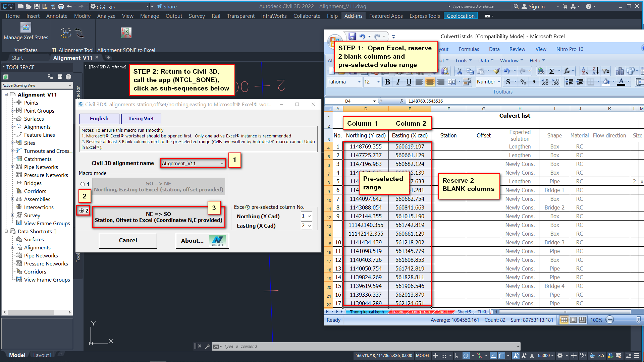Image resolution: width=644 pixels, height=362 pixels.
Task: Click the Bold formatting icon in Excel
Action: 387,82
